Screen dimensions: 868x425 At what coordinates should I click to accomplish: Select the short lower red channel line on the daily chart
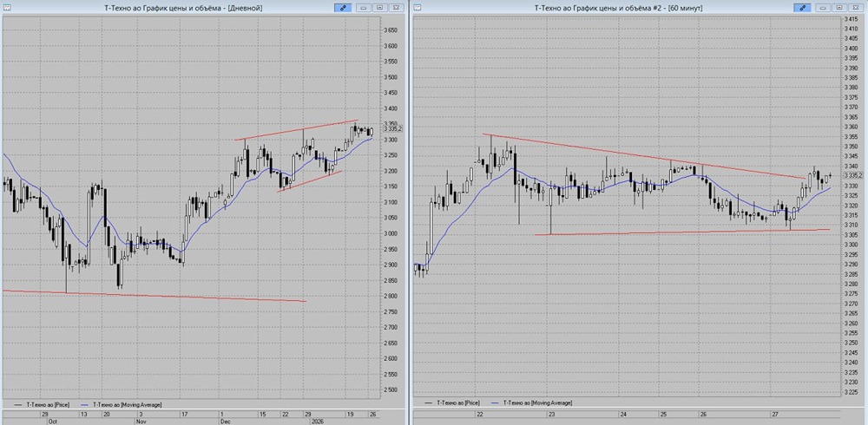[310, 181]
